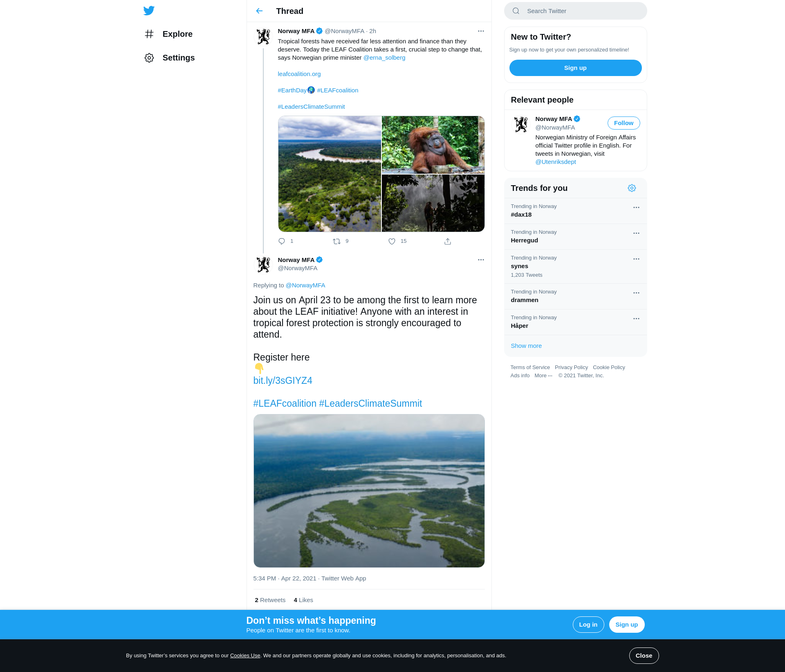Open more options on reply tweet

point(481,260)
